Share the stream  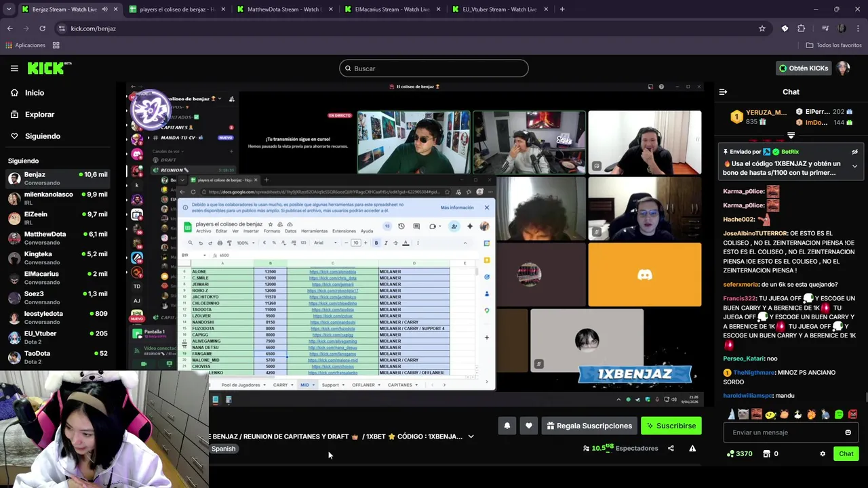(671, 448)
